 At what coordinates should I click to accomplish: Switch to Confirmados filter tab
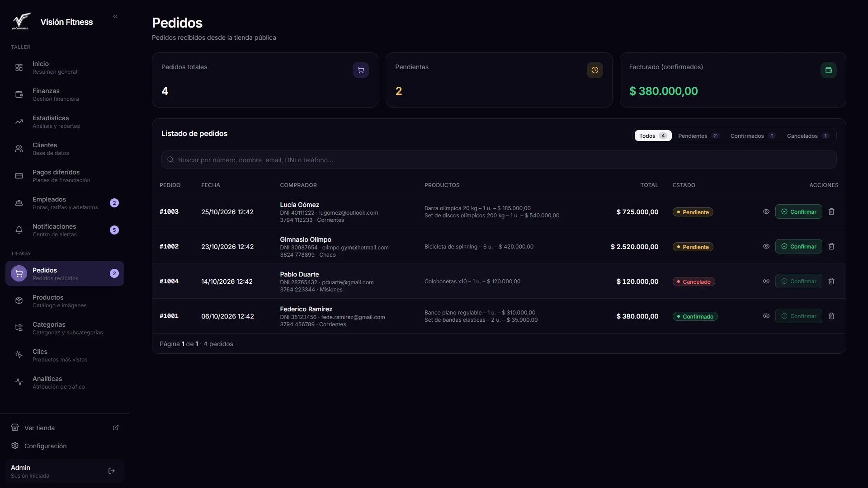(753, 136)
